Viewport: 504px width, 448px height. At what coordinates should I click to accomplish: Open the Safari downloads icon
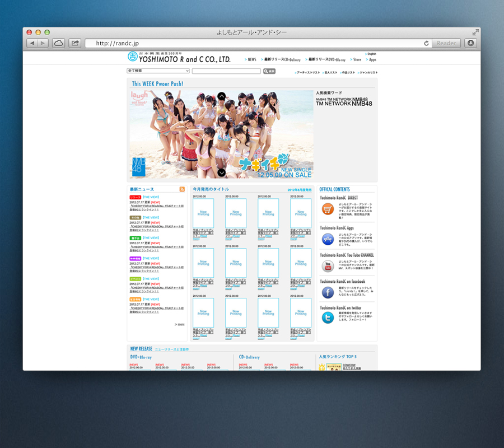click(471, 43)
